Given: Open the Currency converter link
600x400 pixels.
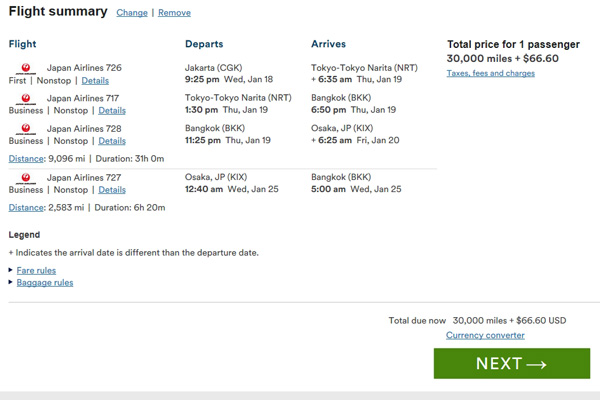Looking at the screenshot, I should pos(485,335).
